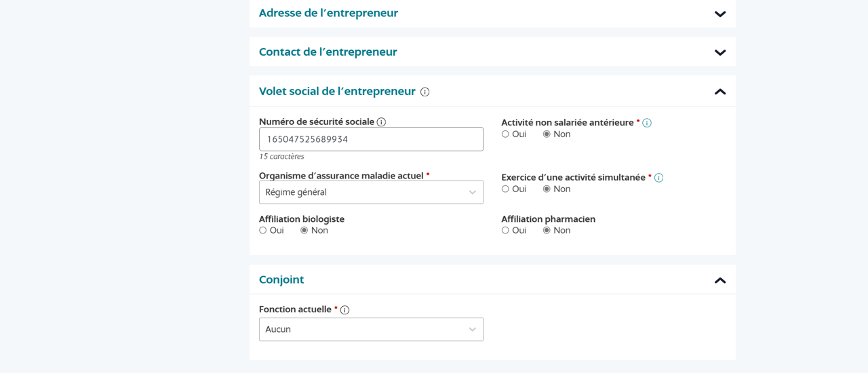Open Organisme d'assurance maladie actuel dropdown

tap(371, 193)
